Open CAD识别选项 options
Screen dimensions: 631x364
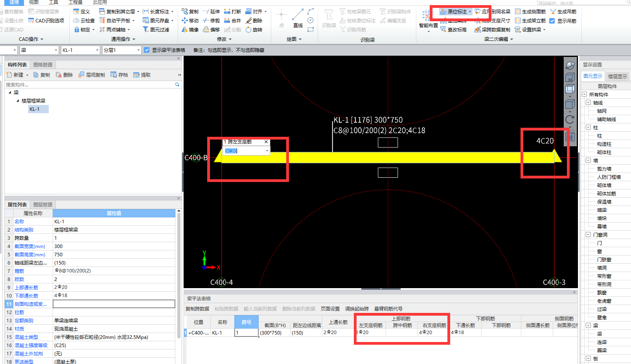click(46, 20)
